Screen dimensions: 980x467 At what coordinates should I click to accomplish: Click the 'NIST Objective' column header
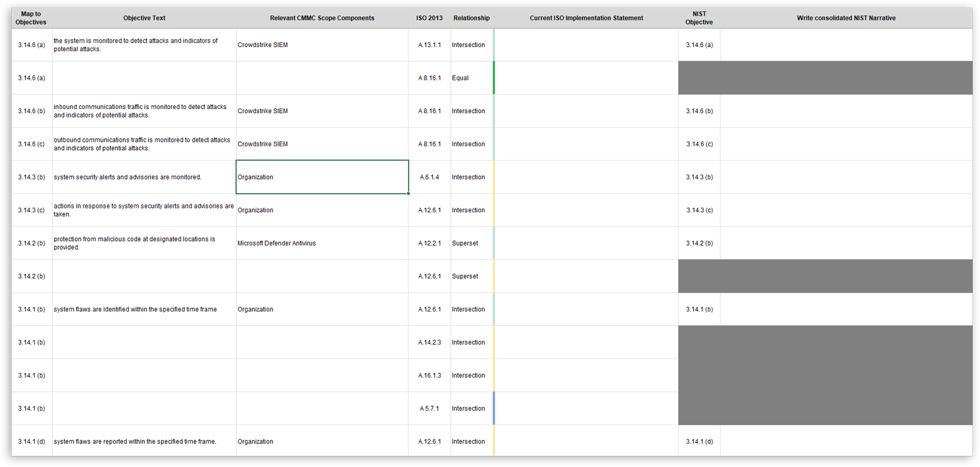pyautogui.click(x=699, y=18)
